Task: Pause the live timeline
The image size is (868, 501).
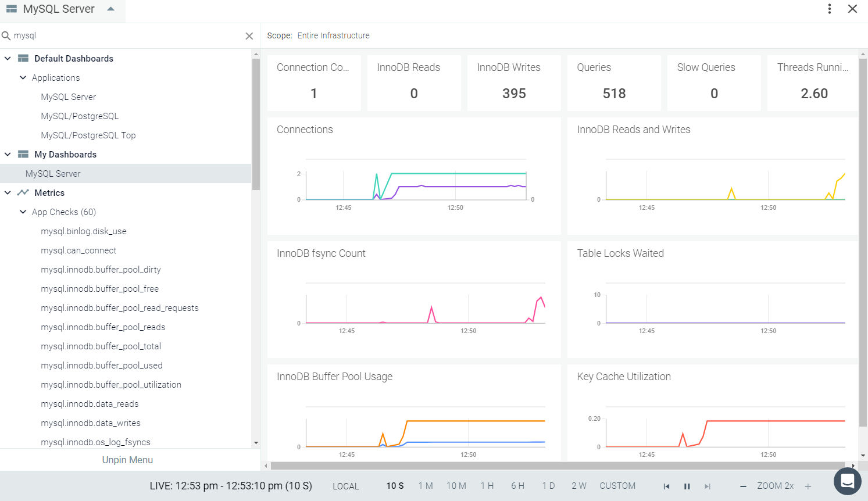Action: (687, 486)
